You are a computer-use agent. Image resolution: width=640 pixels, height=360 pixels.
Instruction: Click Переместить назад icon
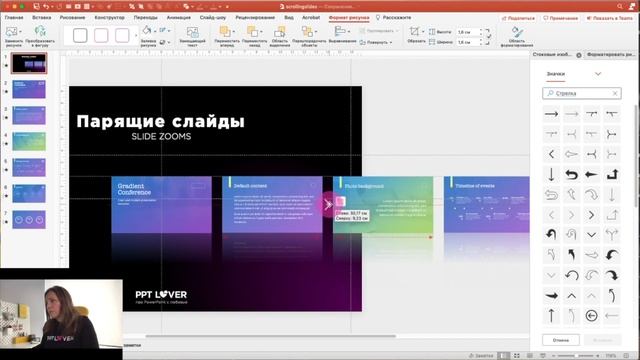[252, 32]
